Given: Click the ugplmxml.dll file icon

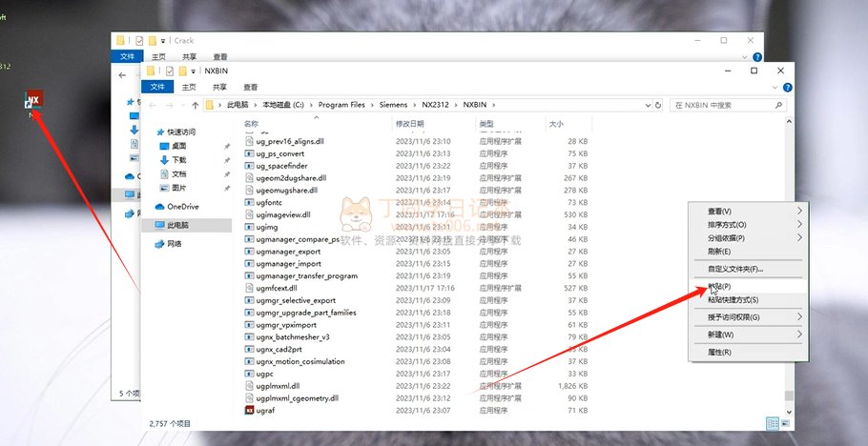Looking at the screenshot, I should coord(249,386).
